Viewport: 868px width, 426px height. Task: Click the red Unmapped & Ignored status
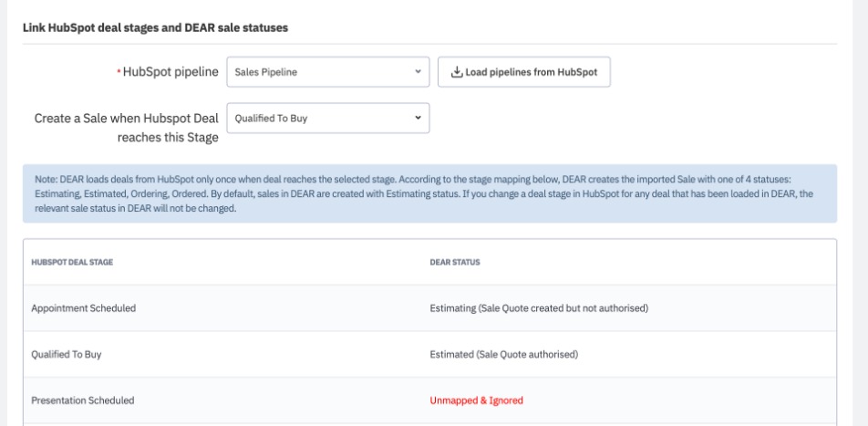point(477,400)
